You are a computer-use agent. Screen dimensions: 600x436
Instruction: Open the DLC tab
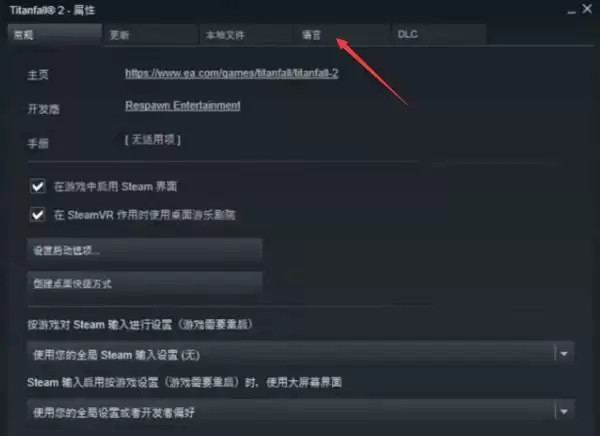click(x=439, y=35)
